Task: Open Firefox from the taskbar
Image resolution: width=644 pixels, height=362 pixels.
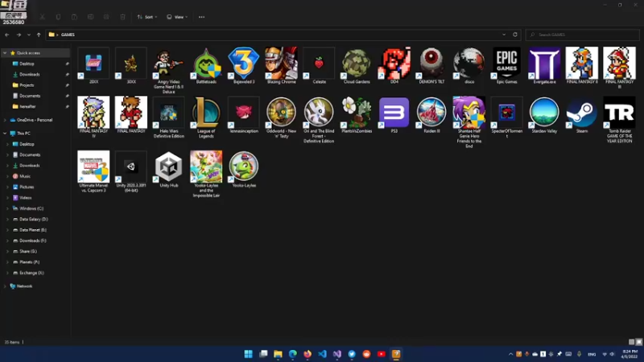Action: (x=308, y=354)
